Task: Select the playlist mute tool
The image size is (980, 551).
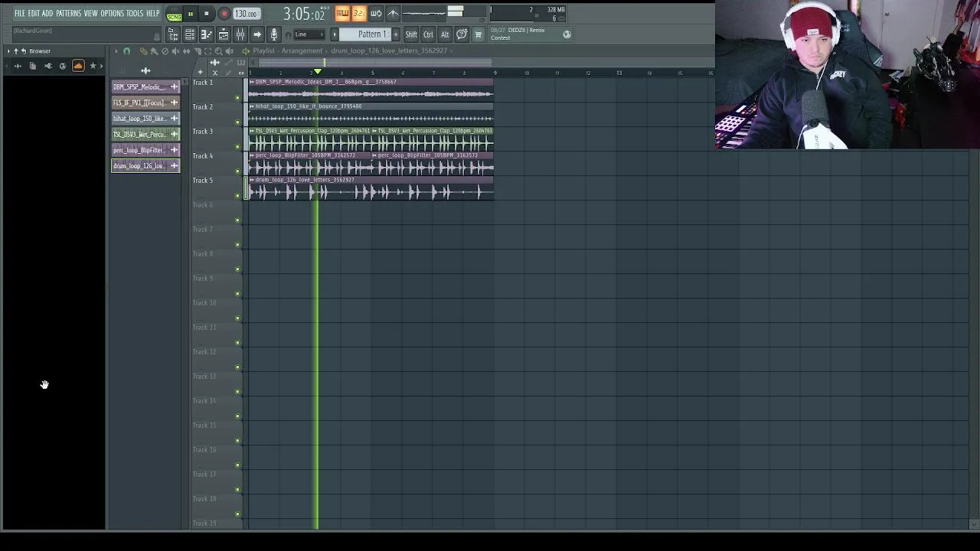Action: pyautogui.click(x=175, y=51)
